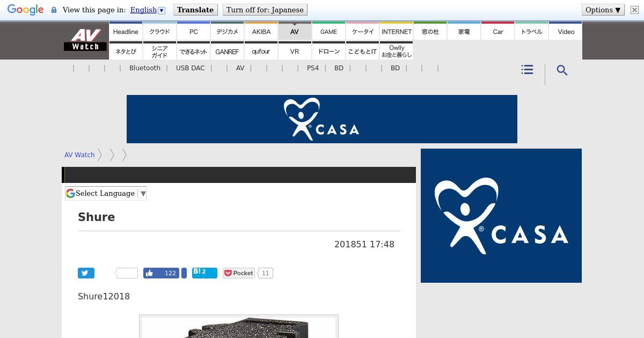
Task: Click the AV Watch site logo
Action: 85,40
